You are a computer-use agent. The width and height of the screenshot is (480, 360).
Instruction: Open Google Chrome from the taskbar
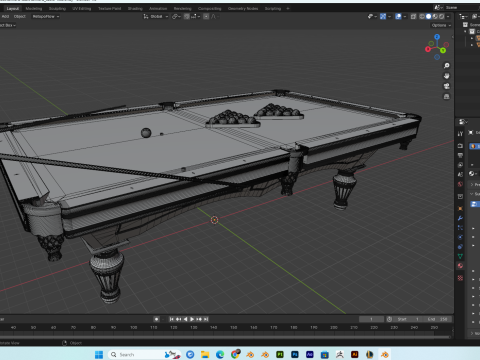tap(235, 354)
